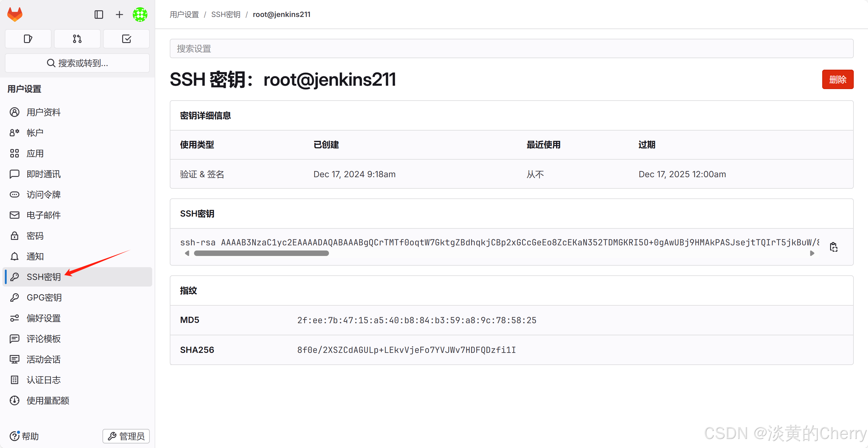The width and height of the screenshot is (868, 448).
Task: Click the GitLab fox logo
Action: click(x=15, y=15)
